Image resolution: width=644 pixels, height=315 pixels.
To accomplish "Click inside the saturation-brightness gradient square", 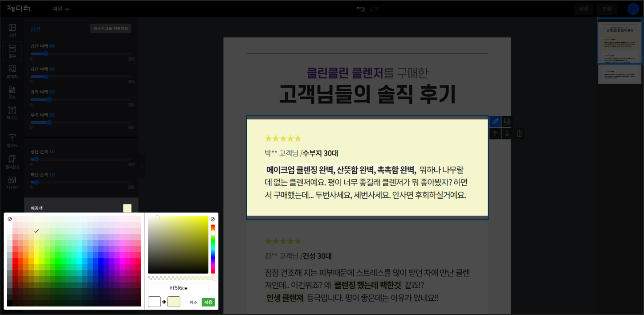I will coord(178,245).
